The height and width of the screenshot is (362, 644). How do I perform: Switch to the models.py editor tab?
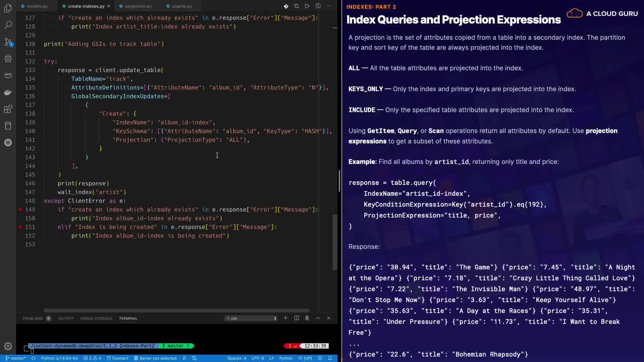pos(37,6)
